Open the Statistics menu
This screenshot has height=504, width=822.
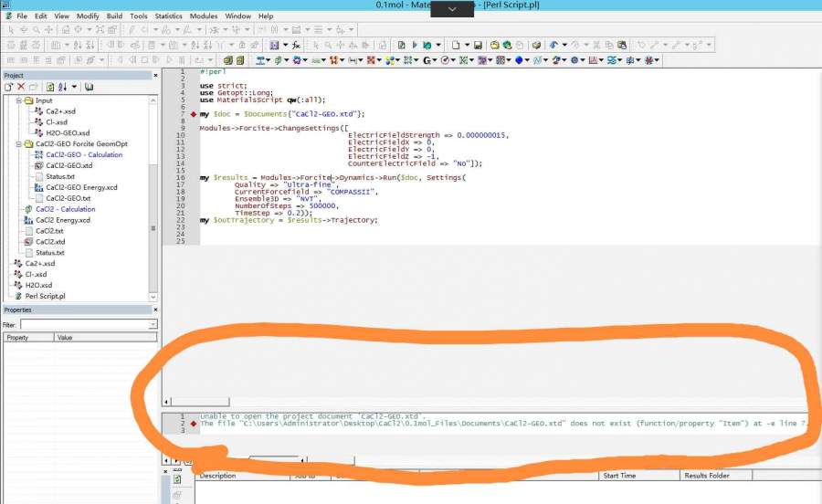(x=168, y=16)
